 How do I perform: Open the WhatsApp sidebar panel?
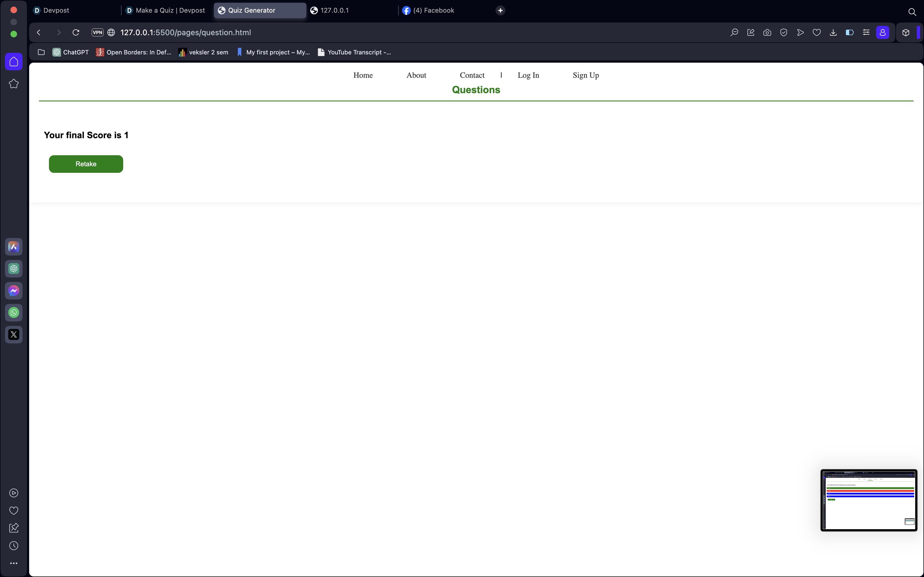coord(14,313)
